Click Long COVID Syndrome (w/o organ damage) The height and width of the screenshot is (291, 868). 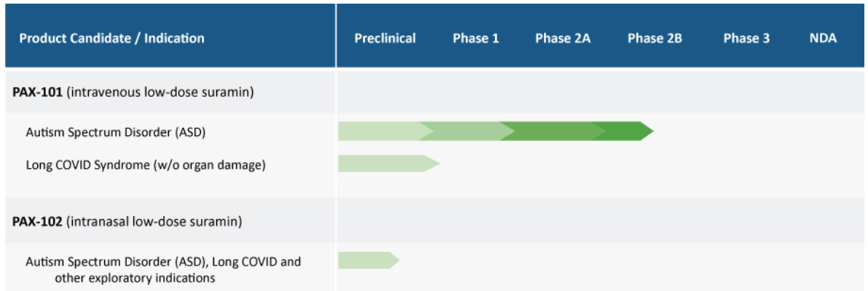[x=146, y=165]
